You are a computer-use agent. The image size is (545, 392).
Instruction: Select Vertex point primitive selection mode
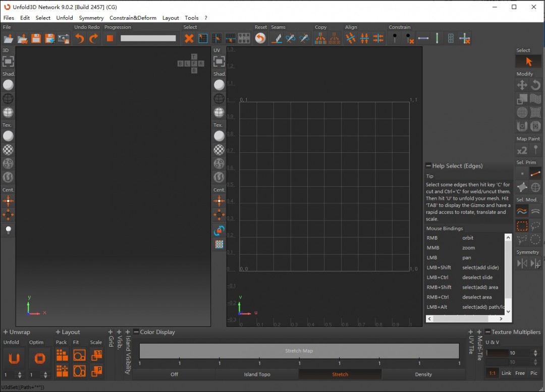click(522, 173)
